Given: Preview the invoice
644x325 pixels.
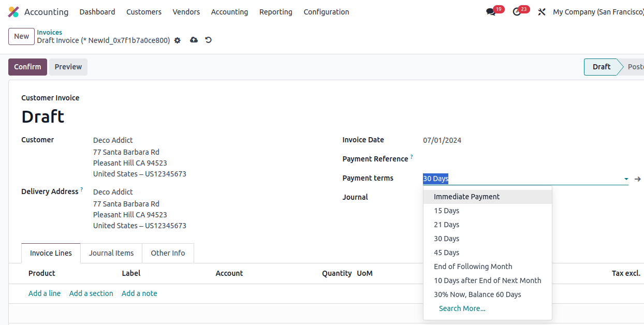Looking at the screenshot, I should pyautogui.click(x=68, y=67).
